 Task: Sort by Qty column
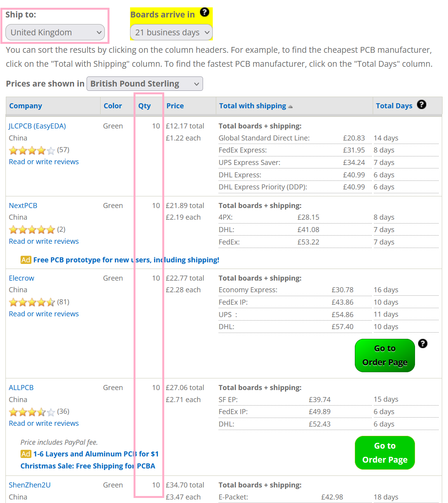point(144,106)
